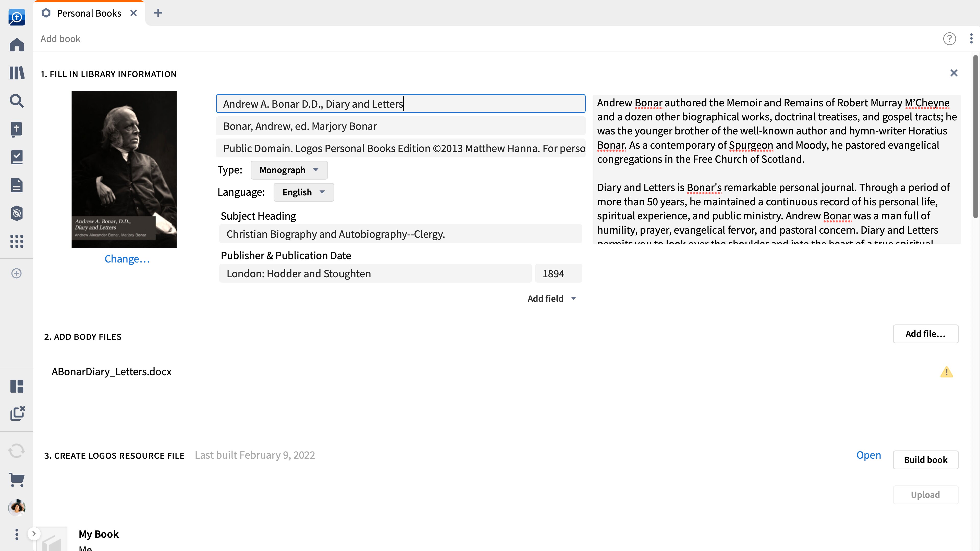Expand the sidebar with chevron arrow

(x=34, y=534)
